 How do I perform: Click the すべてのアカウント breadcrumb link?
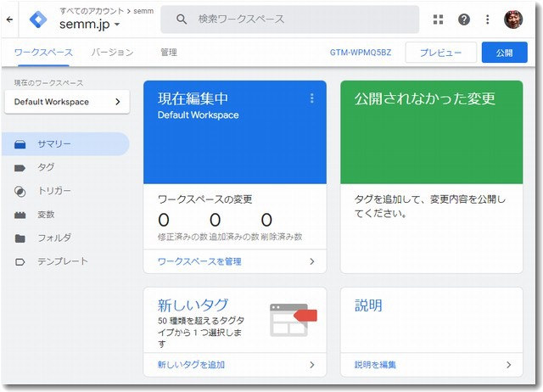click(x=92, y=11)
